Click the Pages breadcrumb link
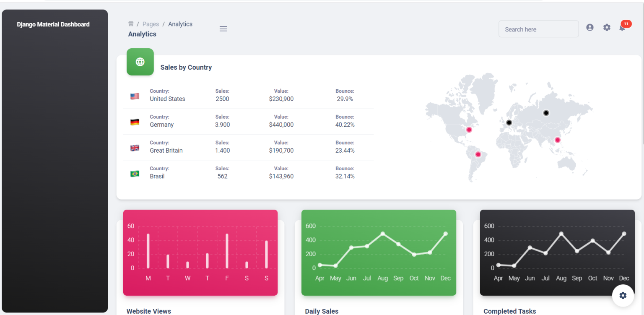644x315 pixels. (x=151, y=24)
